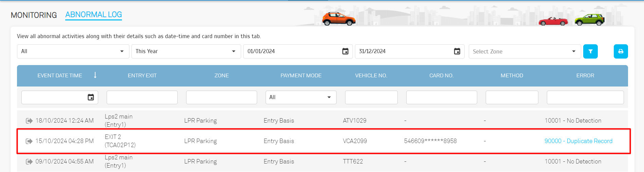Switch to the Monitoring tab
Viewport: 644px width, 172px height.
click(34, 15)
